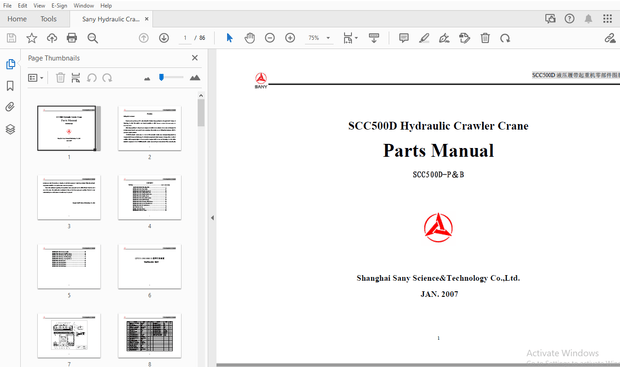Bookmark file with the star icon
Image resolution: width=620 pixels, height=367 pixels.
pos(32,38)
